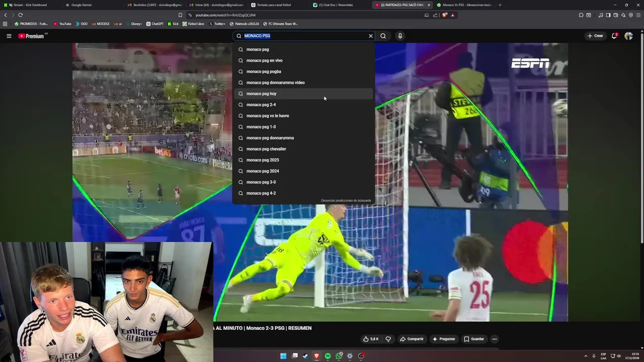Open 'Denunciar predicciones de búsqueda' link
The height and width of the screenshot is (362, 644).
coord(346,201)
